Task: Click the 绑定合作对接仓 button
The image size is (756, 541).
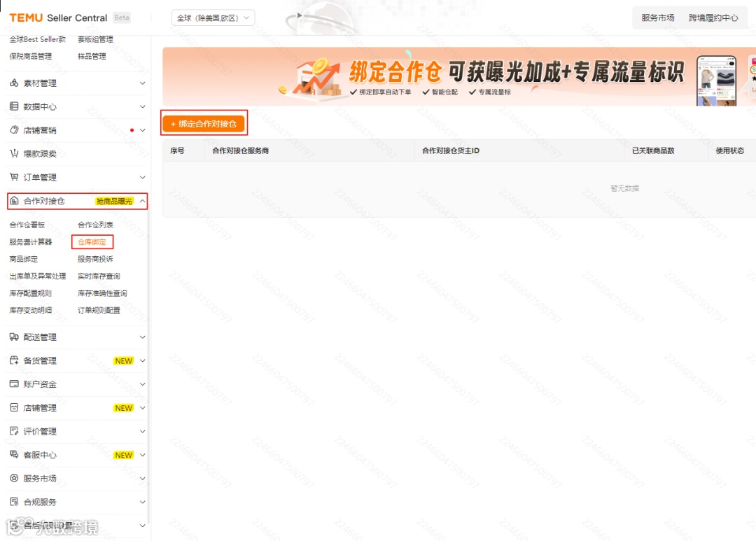Action: click(x=204, y=122)
